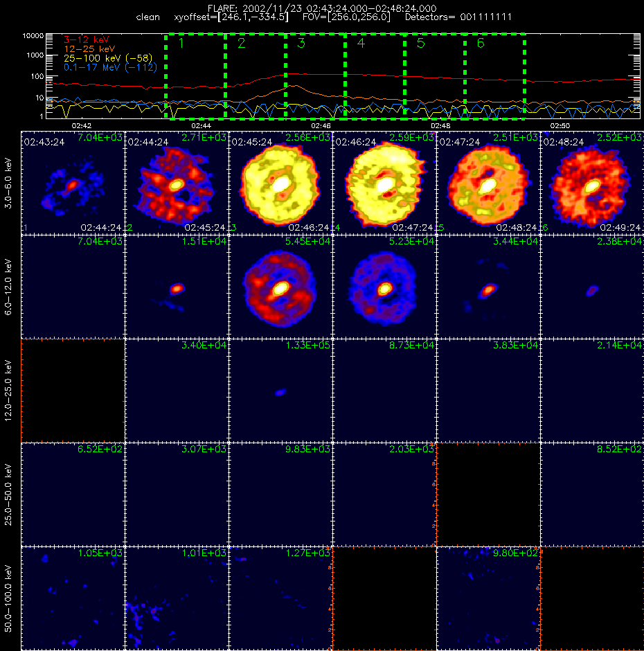Select the 2.56E+03 peak value
644x651 pixels.
point(307,137)
